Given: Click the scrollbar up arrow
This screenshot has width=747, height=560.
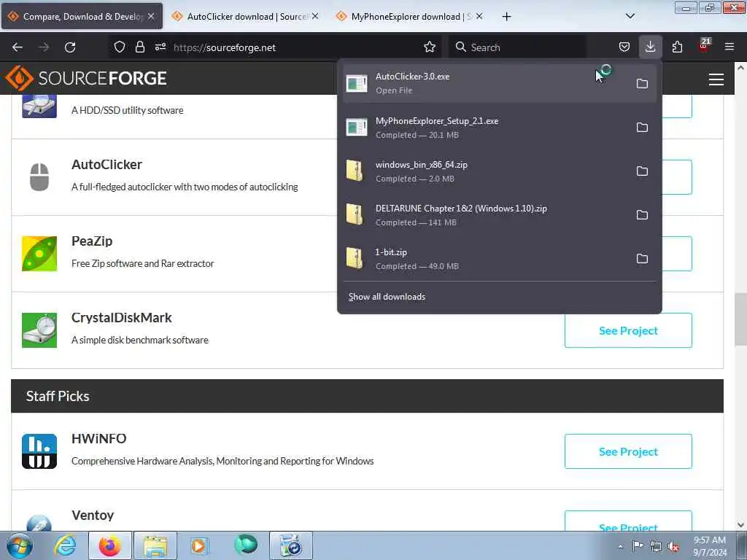Looking at the screenshot, I should 740,68.
